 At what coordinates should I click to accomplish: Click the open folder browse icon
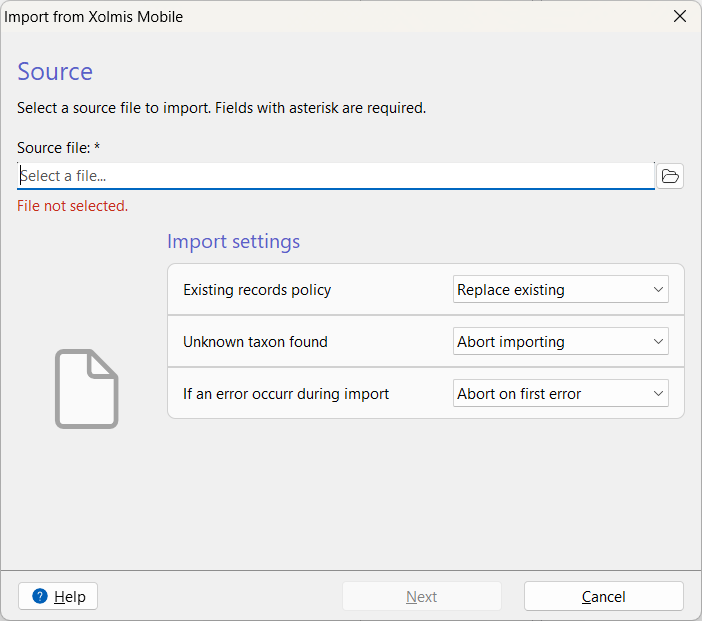670,176
